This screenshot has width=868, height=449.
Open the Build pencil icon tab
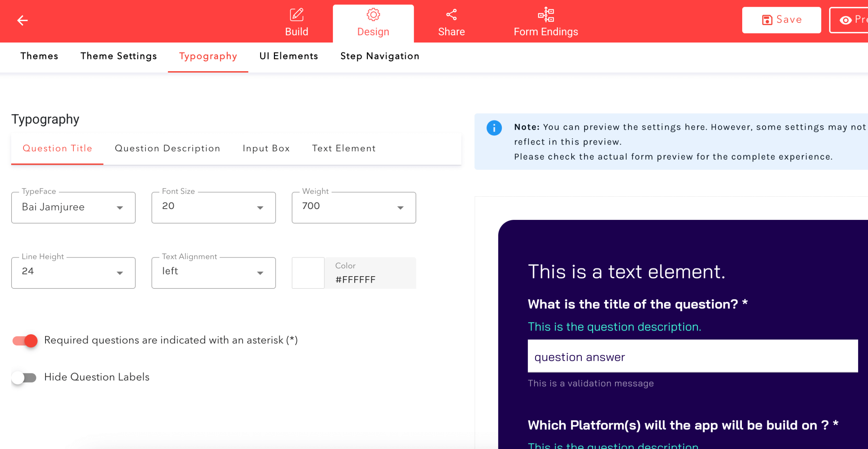click(296, 15)
